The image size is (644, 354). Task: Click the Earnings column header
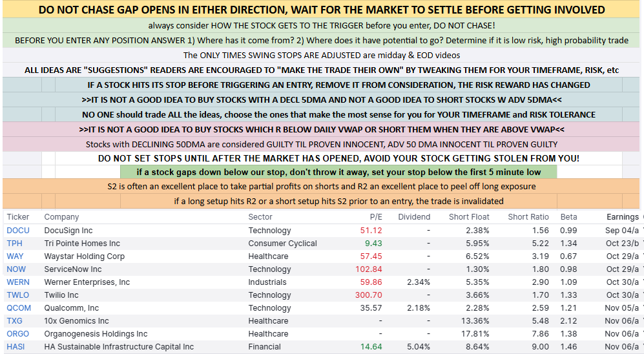(622, 217)
